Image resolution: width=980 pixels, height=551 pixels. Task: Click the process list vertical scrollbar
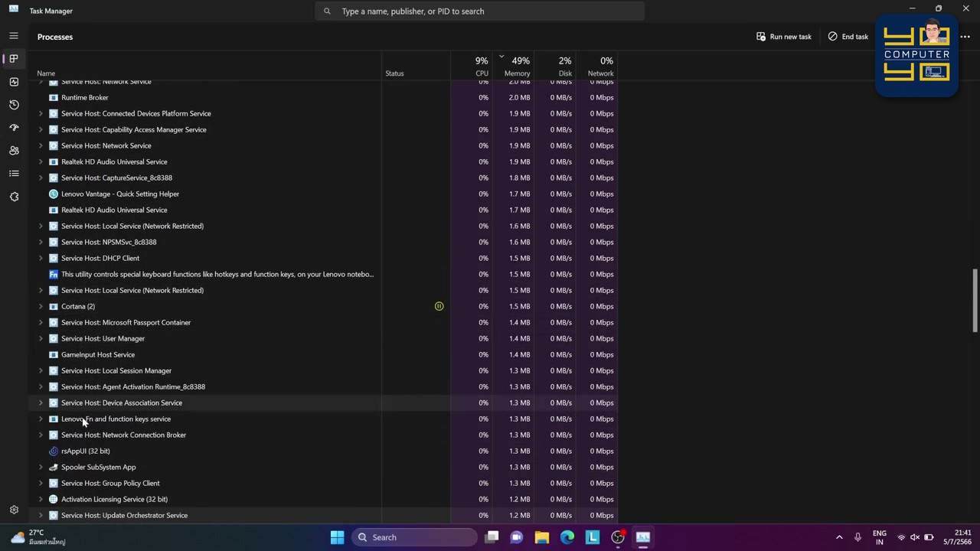(x=975, y=300)
